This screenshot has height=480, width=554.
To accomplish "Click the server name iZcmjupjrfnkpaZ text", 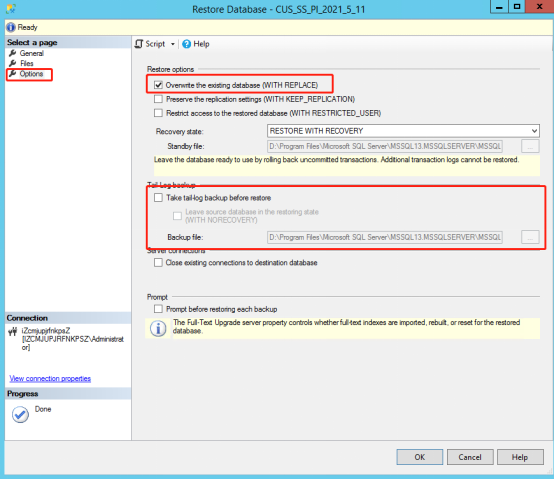I will [46, 331].
